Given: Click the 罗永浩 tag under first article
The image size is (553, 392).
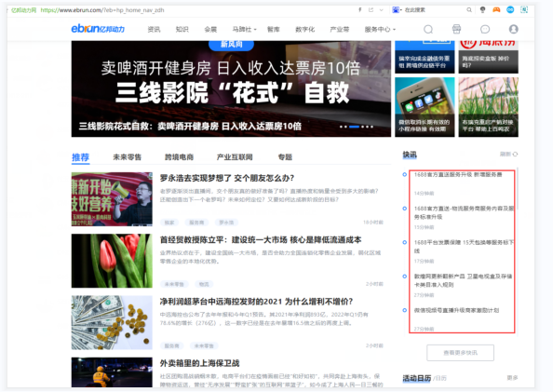Looking at the screenshot, I should coord(226,223).
